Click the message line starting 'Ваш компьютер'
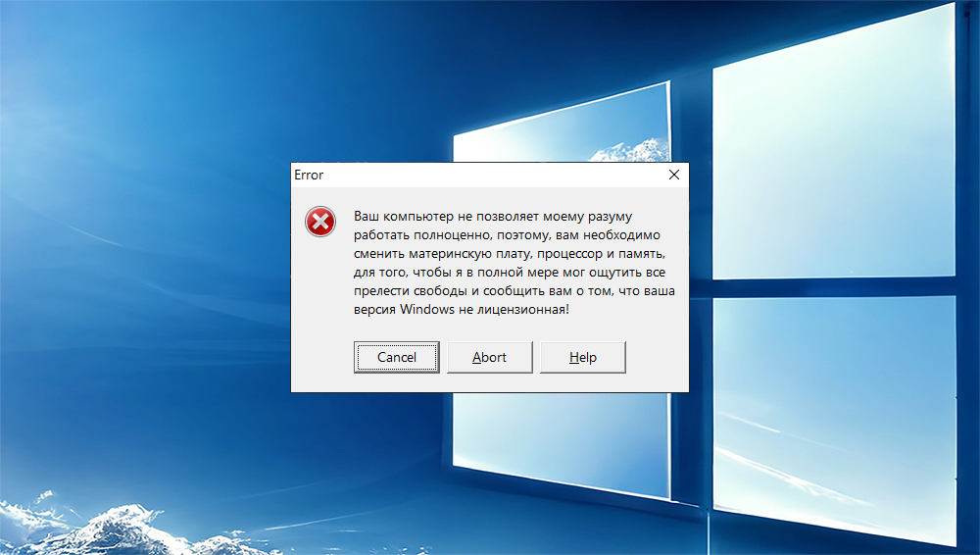 493,217
